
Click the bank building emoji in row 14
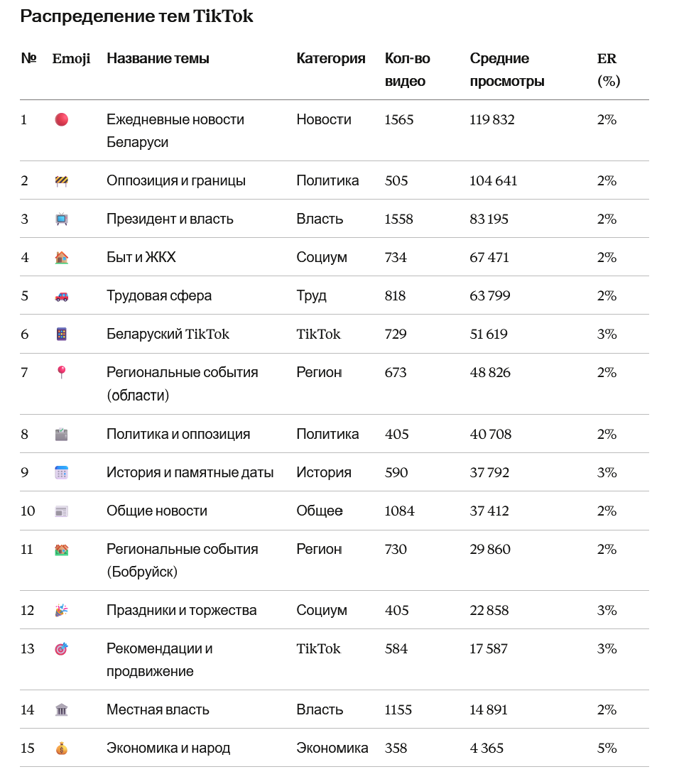pyautogui.click(x=62, y=710)
